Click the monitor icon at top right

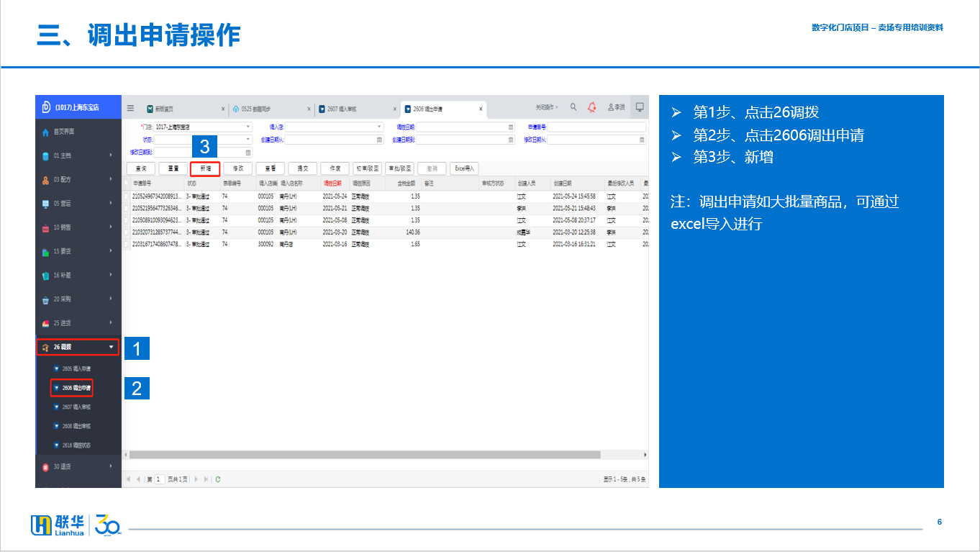click(x=639, y=107)
